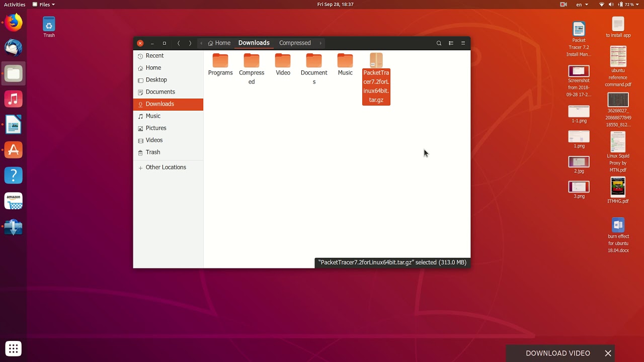The width and height of the screenshot is (644, 362).
Task: Select 1.png on the desktop
Action: tap(579, 140)
